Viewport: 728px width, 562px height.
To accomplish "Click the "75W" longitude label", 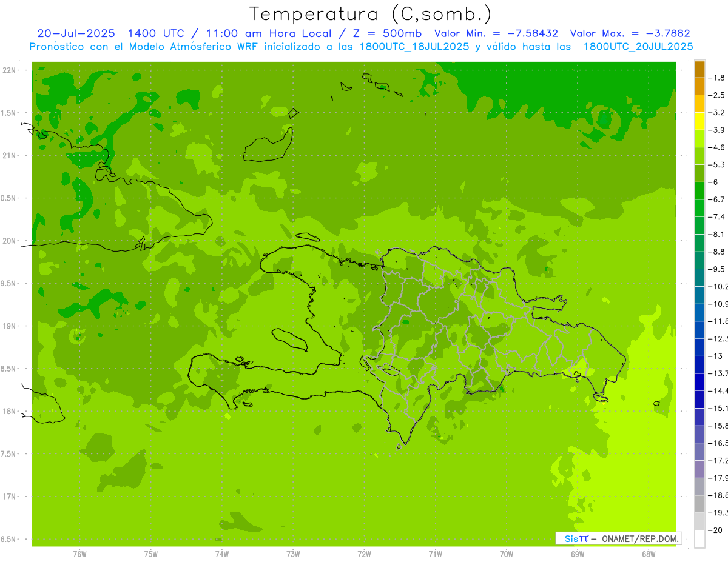I will point(151,554).
